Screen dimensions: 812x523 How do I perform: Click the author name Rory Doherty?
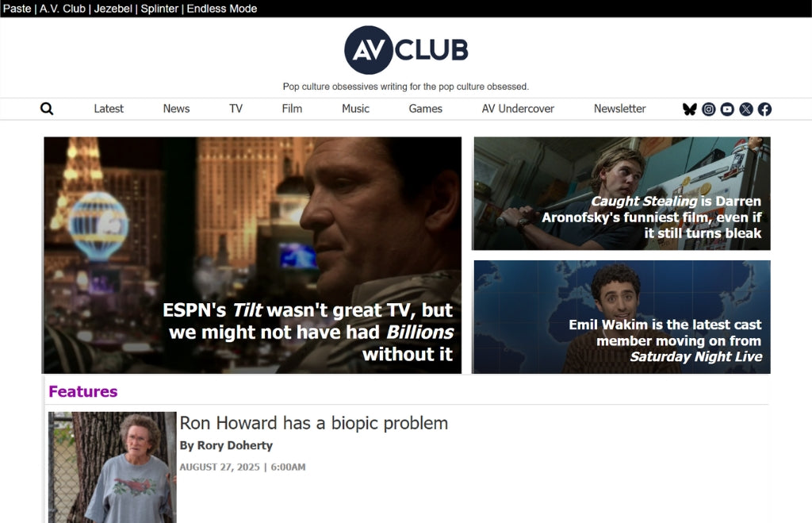pyautogui.click(x=235, y=446)
